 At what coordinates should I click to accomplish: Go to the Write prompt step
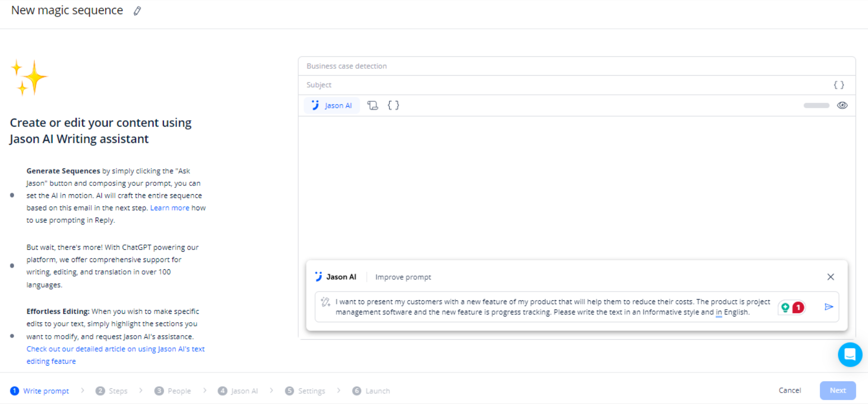pyautogui.click(x=40, y=391)
